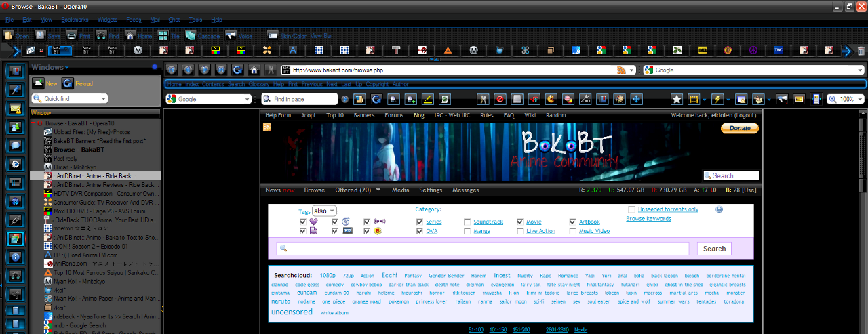Click the Find binoculars icon
The width and height of the screenshot is (868, 334).
click(101, 35)
